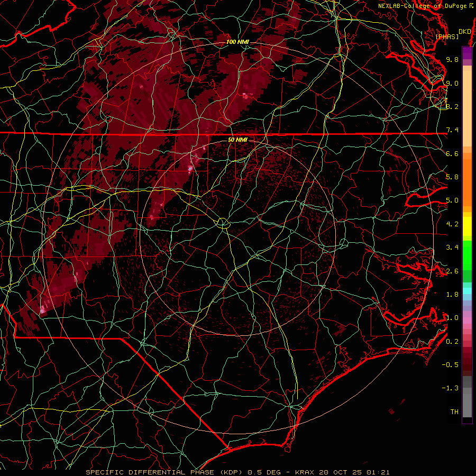476x476 pixels.
Task: Click the 3.4 value on the scale
Action: click(452, 248)
